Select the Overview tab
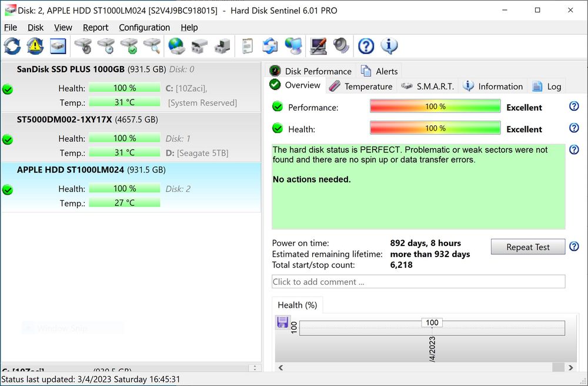588x386 pixels. (x=296, y=85)
